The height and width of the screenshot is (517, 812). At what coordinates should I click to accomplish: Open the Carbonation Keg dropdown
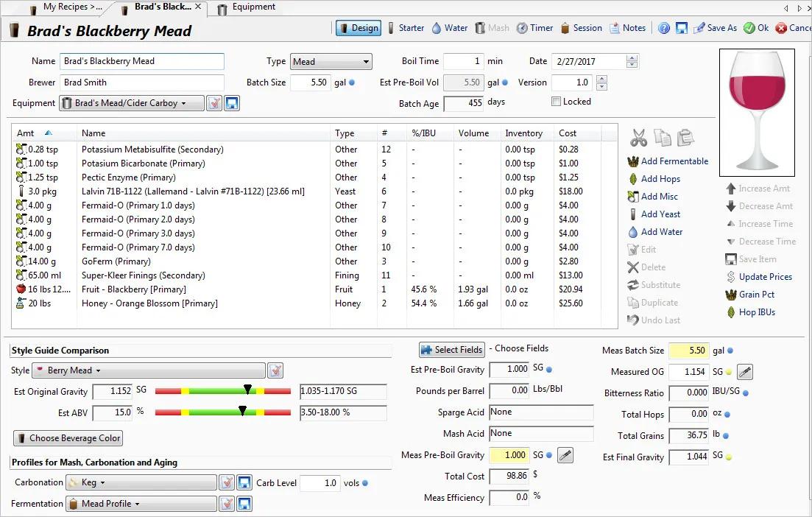pos(141,482)
